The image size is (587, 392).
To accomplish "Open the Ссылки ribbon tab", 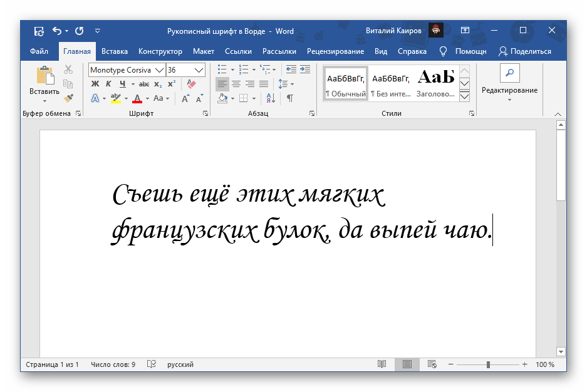I will (x=238, y=51).
